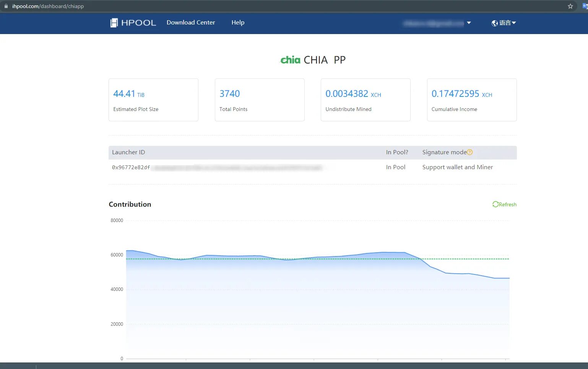Click the globe language icon
The height and width of the screenshot is (369, 588).
click(495, 23)
